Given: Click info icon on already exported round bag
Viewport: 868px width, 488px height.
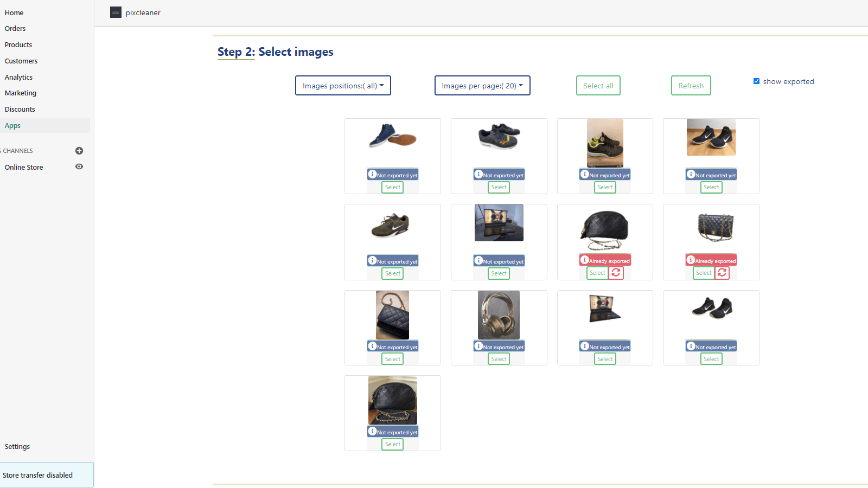Looking at the screenshot, I should [x=585, y=260].
